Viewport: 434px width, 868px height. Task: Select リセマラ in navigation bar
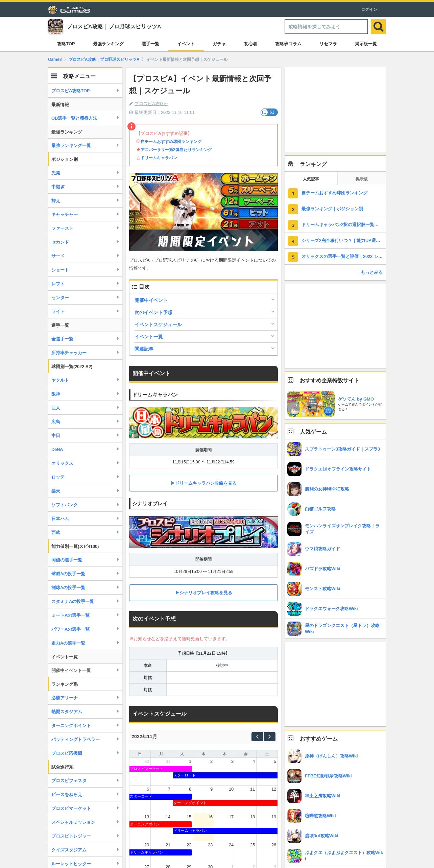328,44
